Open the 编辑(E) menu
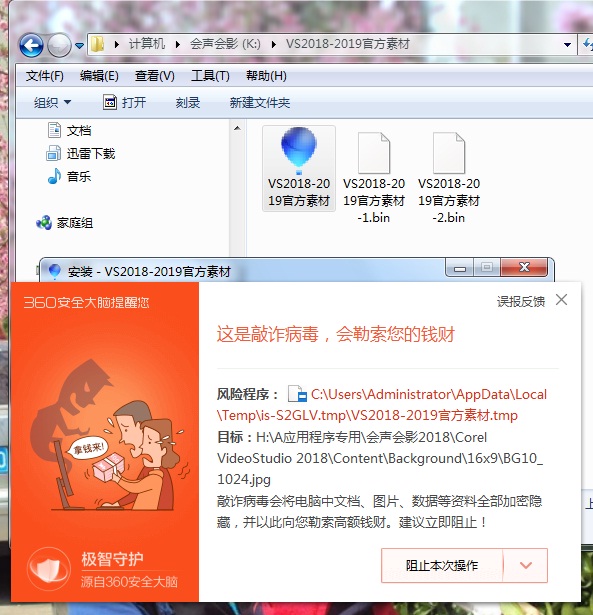Image resolution: width=593 pixels, height=615 pixels. click(x=99, y=76)
